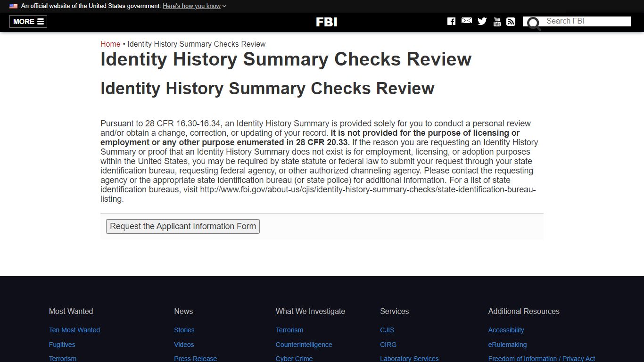Click the News footer heading
Screen dimensions: 644x362
point(183,311)
